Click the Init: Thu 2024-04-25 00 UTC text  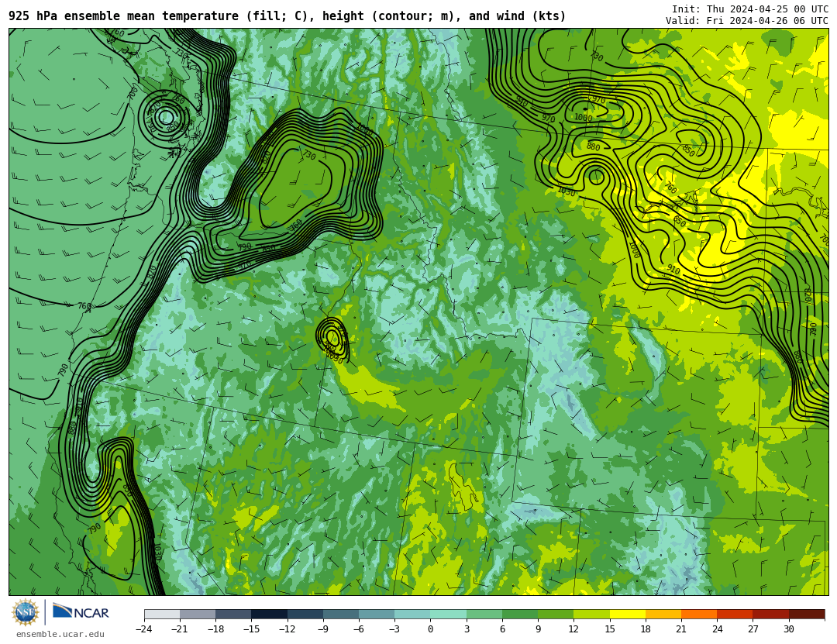pos(750,9)
